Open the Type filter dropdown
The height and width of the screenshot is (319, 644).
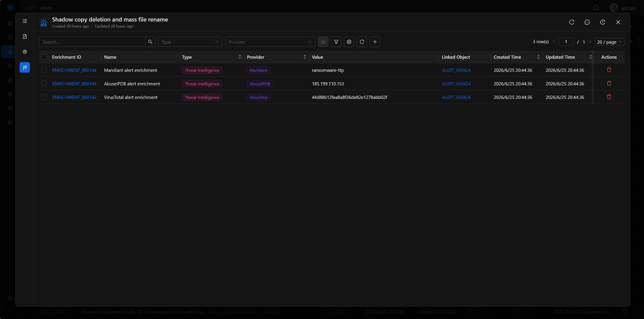[190, 42]
